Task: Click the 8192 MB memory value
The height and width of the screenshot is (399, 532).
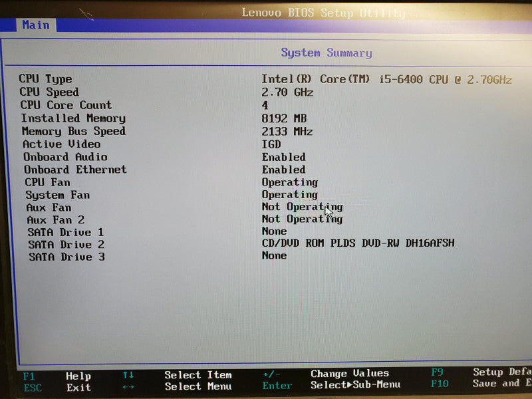Action: pos(285,118)
